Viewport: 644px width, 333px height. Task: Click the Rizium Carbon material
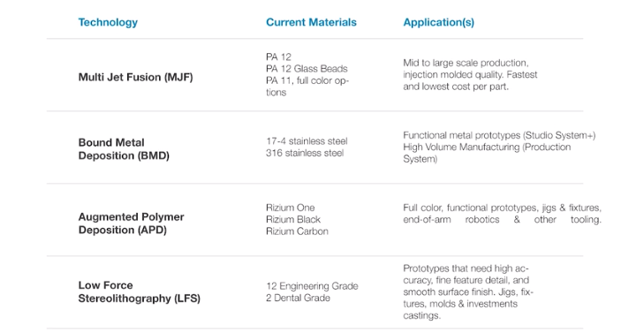(297, 231)
